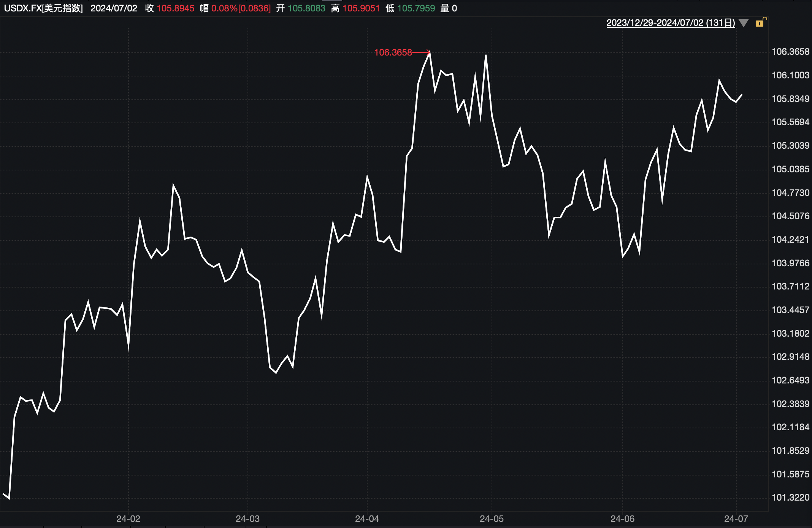Click the red 106.3658 peak label
Viewport: 812px width, 528px height.
[393, 52]
